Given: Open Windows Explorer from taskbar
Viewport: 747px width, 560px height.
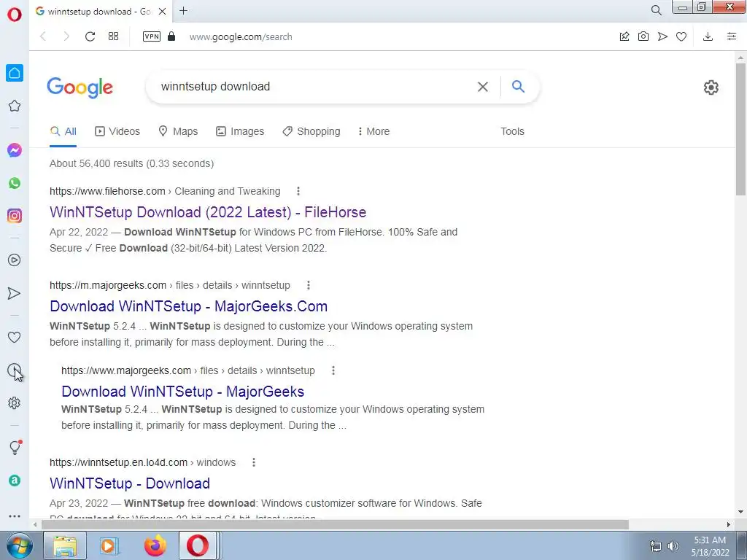Looking at the screenshot, I should coord(65,545).
